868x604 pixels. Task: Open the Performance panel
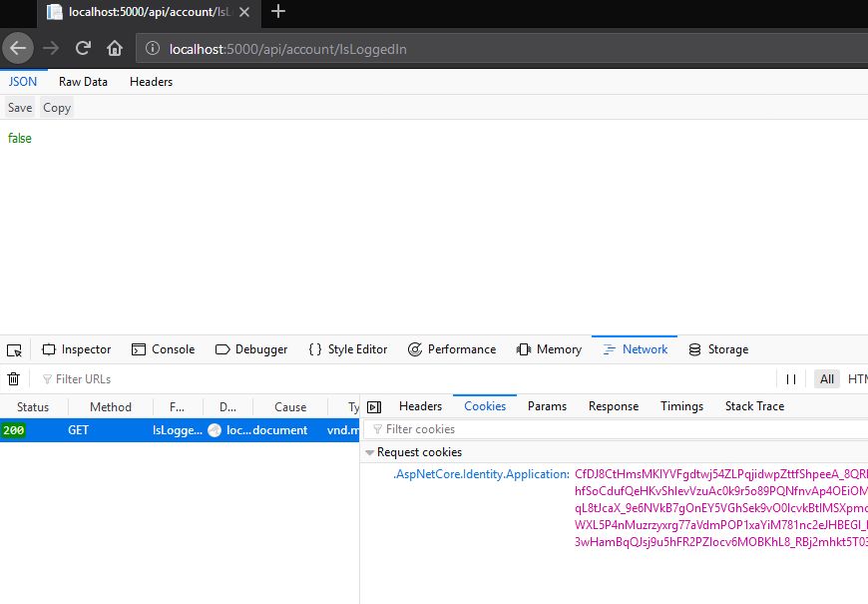(x=452, y=349)
